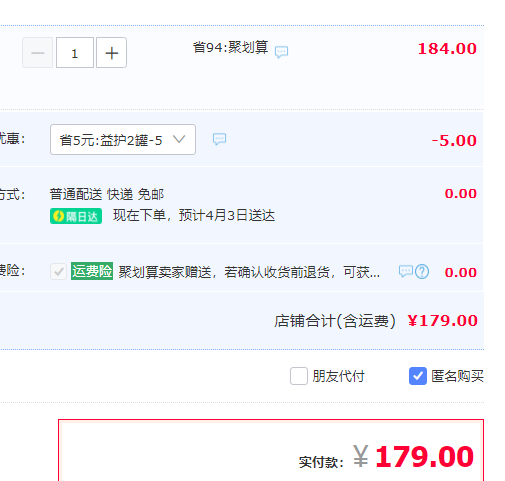This screenshot has width=505, height=481.
Task: Decrease quantity with the minus button
Action: 37,53
